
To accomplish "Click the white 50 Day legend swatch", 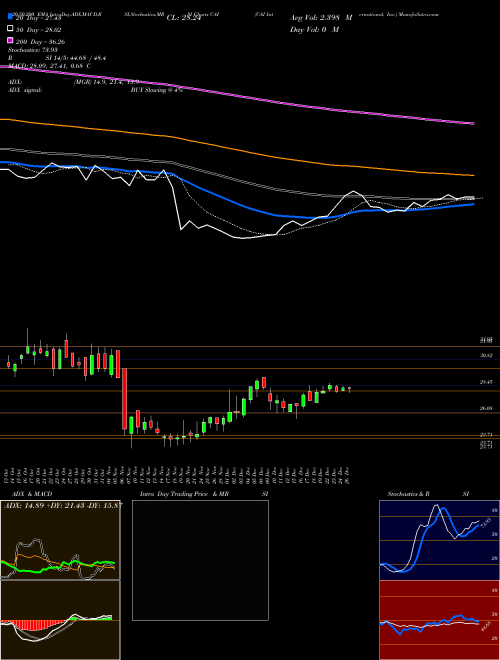I will 10,29.
